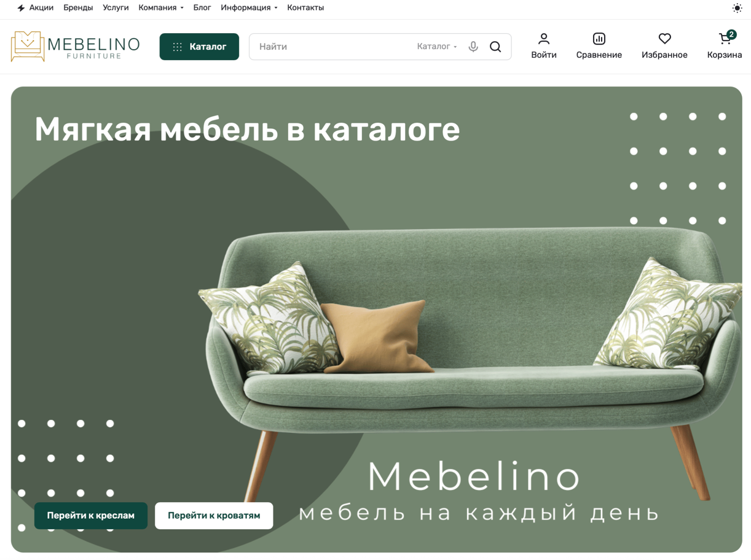Open the Контакты page link
The image size is (751, 560).
(x=305, y=8)
